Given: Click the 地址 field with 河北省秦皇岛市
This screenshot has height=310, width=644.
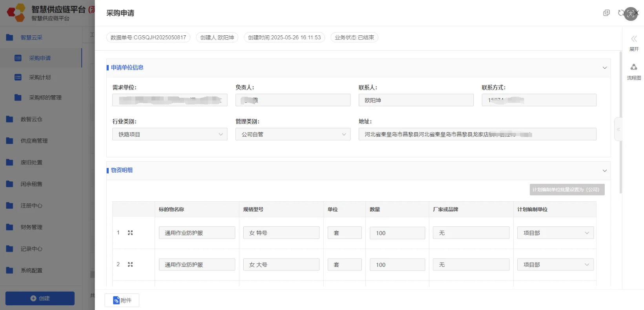Looking at the screenshot, I should 478,134.
